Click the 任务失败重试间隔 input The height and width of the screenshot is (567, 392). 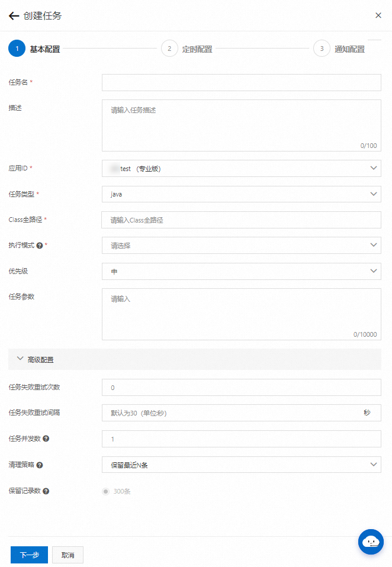[242, 413]
